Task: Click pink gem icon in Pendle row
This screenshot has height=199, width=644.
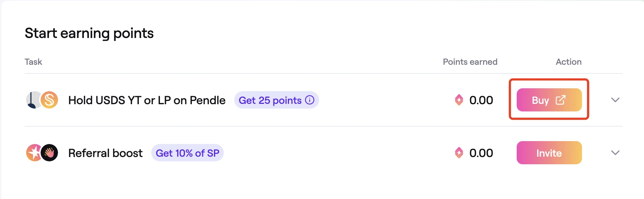Action: coord(459,100)
